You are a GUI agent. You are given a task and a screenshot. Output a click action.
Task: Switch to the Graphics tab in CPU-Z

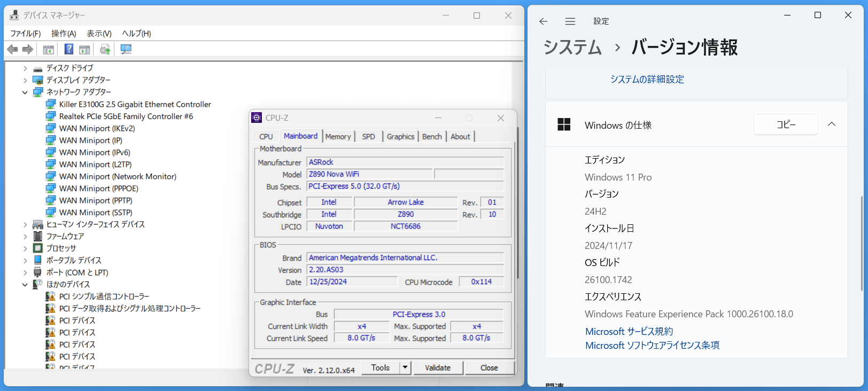(401, 137)
